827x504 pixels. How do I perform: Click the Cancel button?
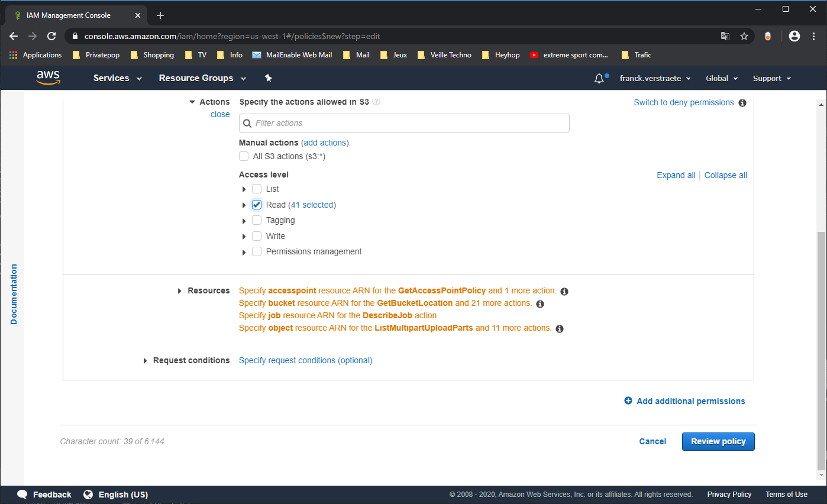(x=652, y=441)
